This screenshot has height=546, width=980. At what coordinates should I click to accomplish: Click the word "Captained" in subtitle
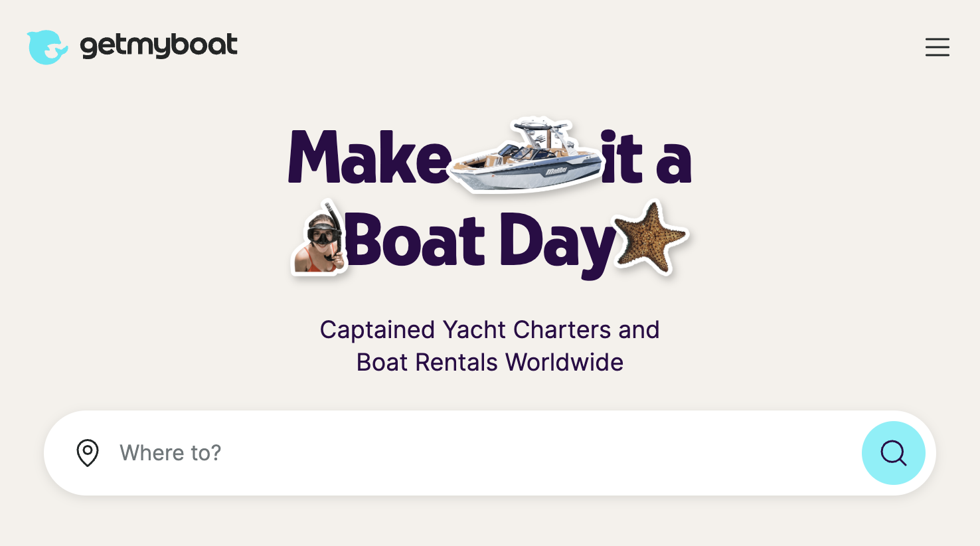coord(377,330)
